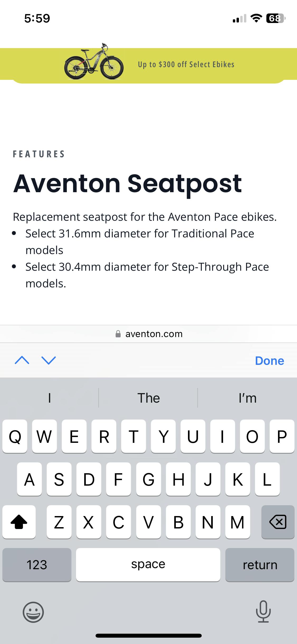Choose the "I" predictive suggestion
This screenshot has width=297, height=644.
click(x=49, y=398)
